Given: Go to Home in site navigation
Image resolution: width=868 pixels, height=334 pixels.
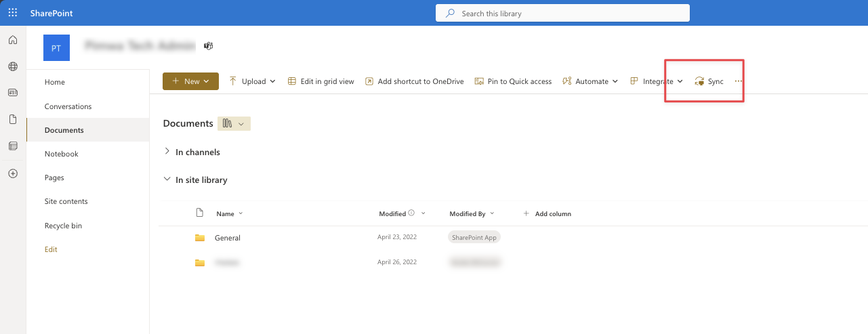Looking at the screenshot, I should point(55,82).
